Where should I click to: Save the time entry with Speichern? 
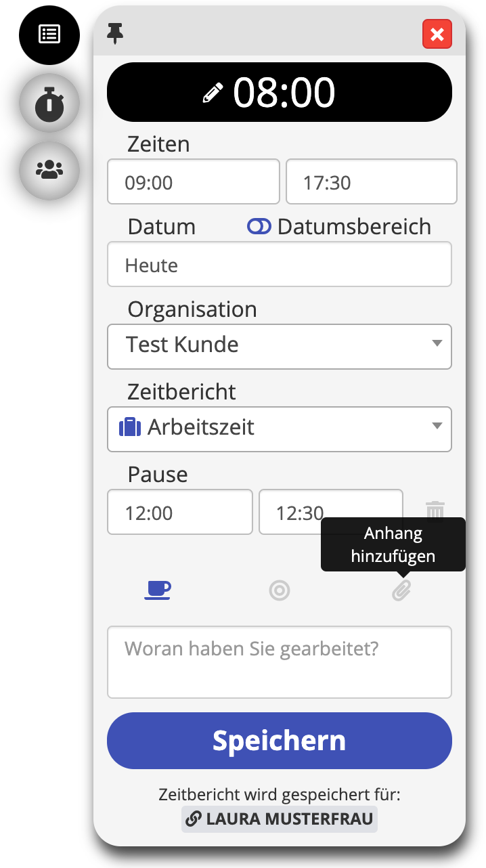click(x=279, y=741)
